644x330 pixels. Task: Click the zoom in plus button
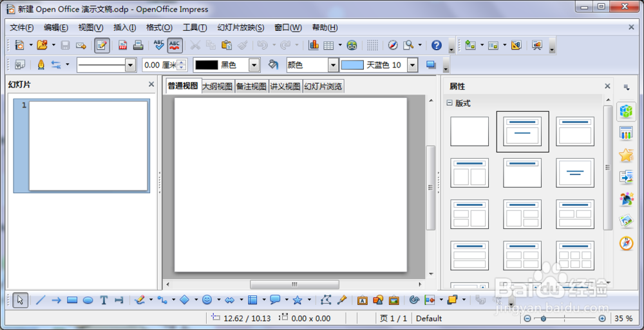(x=602, y=318)
